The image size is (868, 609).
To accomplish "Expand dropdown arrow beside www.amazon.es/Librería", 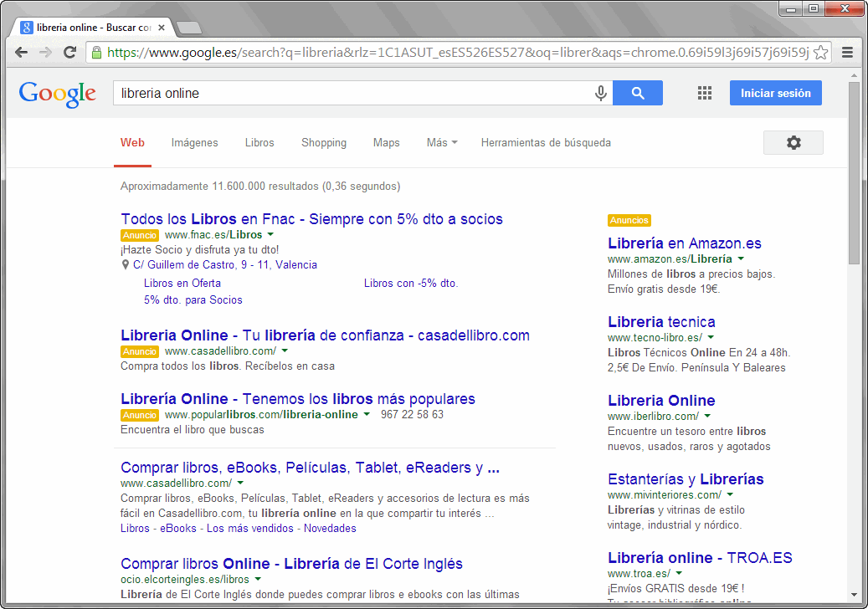I will [741, 259].
